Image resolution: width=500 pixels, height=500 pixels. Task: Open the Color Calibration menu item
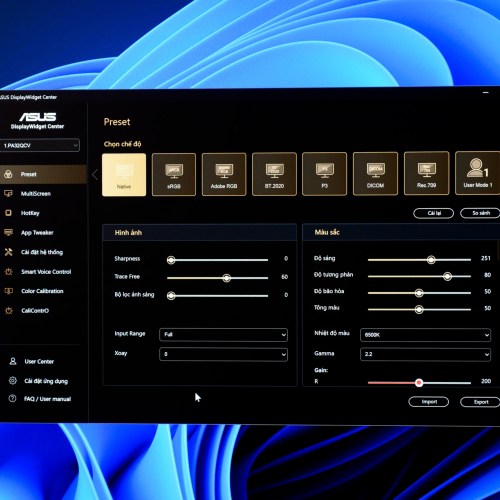tap(43, 291)
